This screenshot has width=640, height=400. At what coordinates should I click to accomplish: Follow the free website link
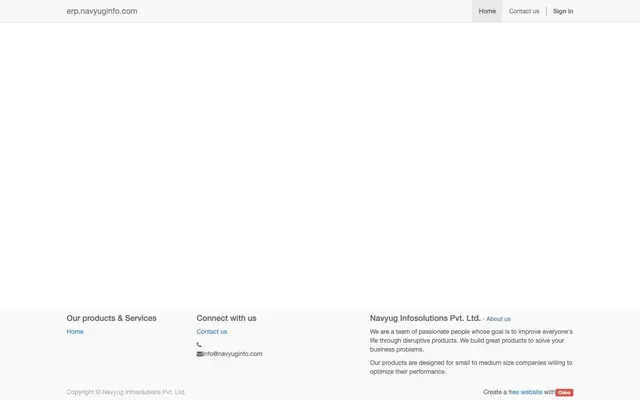tap(525, 392)
